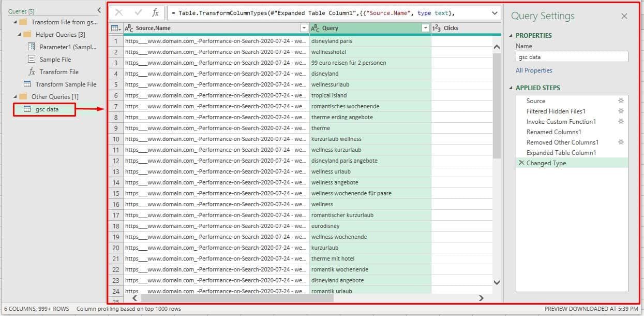Change Query column data type icon
Screen dimensions: 644x316
click(316, 28)
